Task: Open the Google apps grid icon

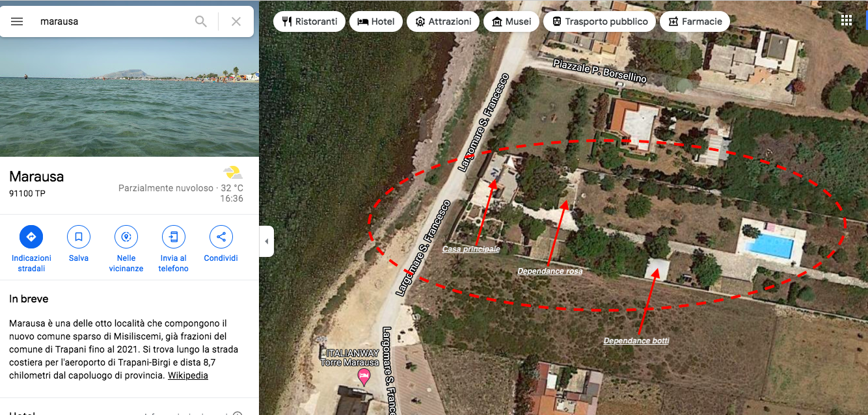Action: point(847,20)
